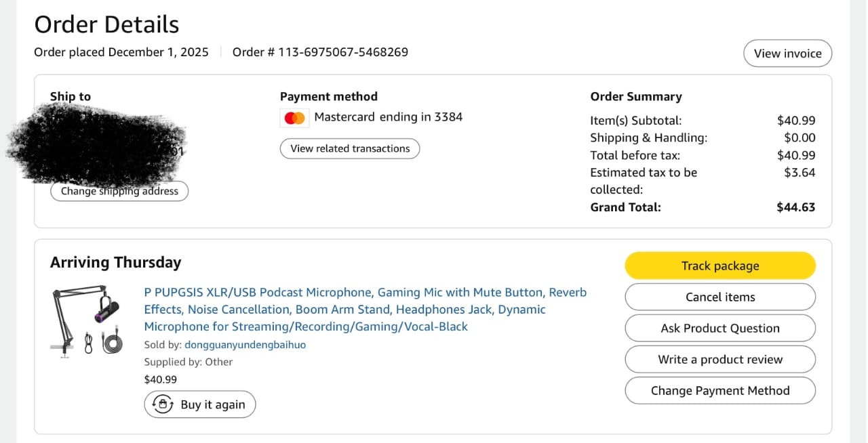Click the Shipping & Handling $0.00 value
Screen dimensions: 868x443
point(800,138)
